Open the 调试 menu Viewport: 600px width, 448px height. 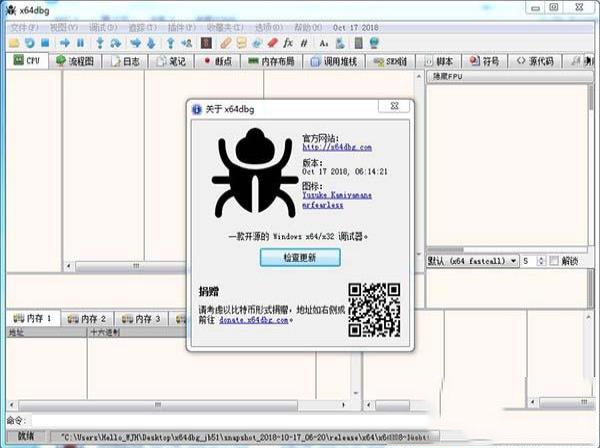point(103,28)
